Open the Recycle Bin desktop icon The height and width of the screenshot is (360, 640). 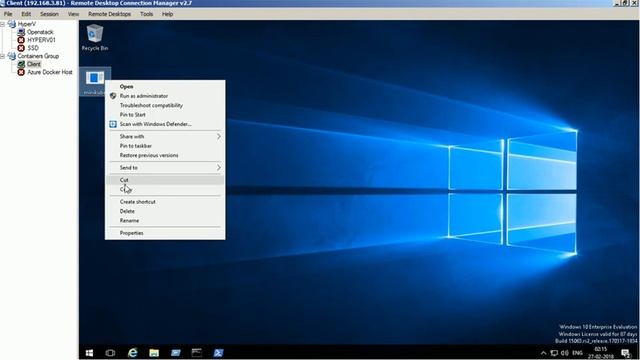click(95, 37)
